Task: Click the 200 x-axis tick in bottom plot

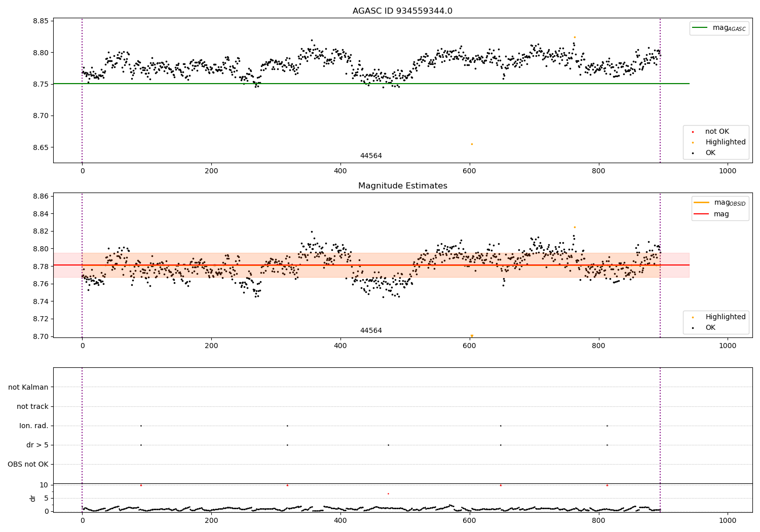Action: [x=211, y=520]
